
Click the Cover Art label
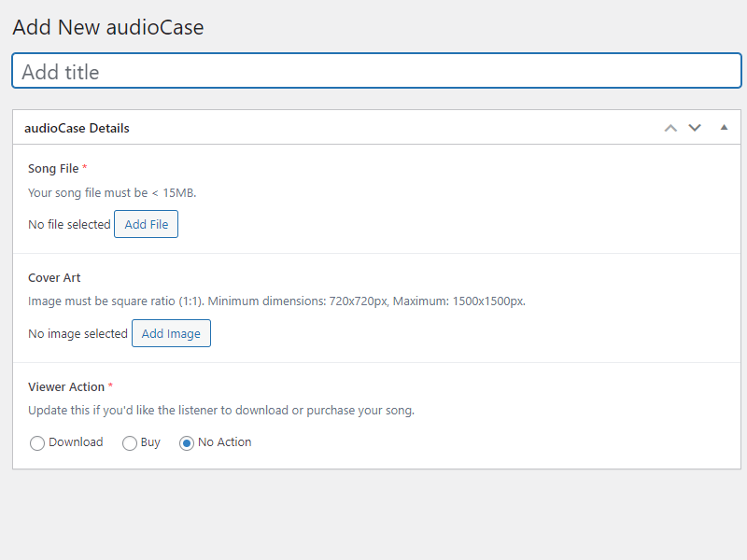click(54, 277)
